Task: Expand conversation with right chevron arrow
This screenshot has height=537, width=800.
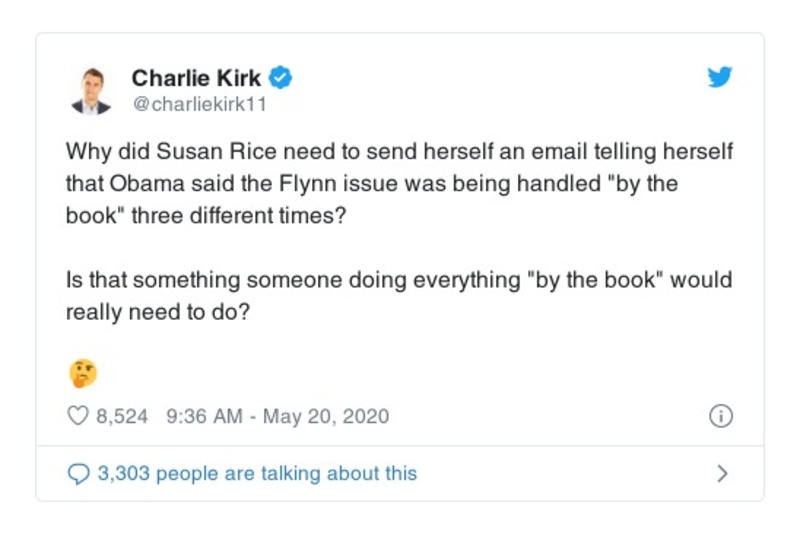Action: (722, 473)
